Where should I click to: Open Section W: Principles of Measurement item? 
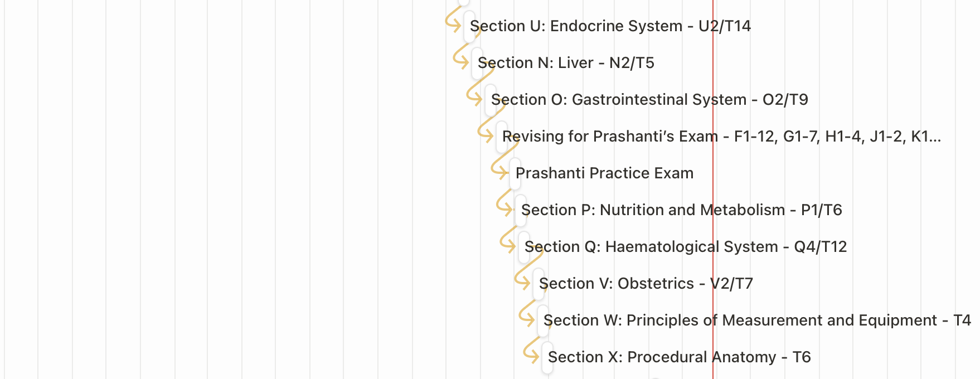[x=757, y=320]
